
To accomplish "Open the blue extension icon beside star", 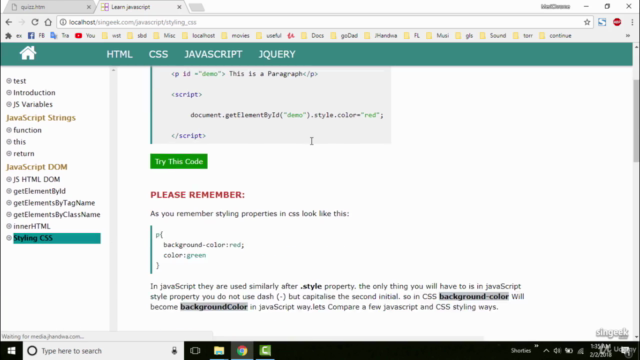I will 602,22.
